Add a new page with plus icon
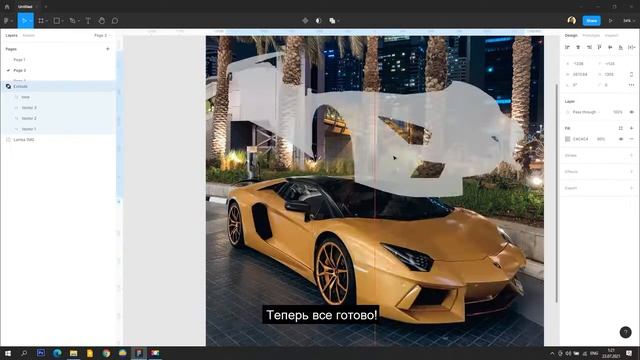The image size is (640, 360). click(108, 49)
